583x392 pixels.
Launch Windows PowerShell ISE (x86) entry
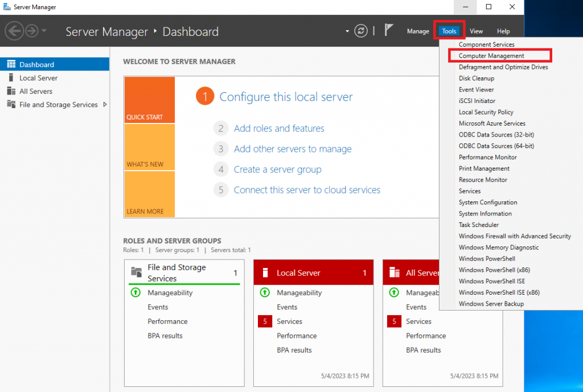pos(499,292)
